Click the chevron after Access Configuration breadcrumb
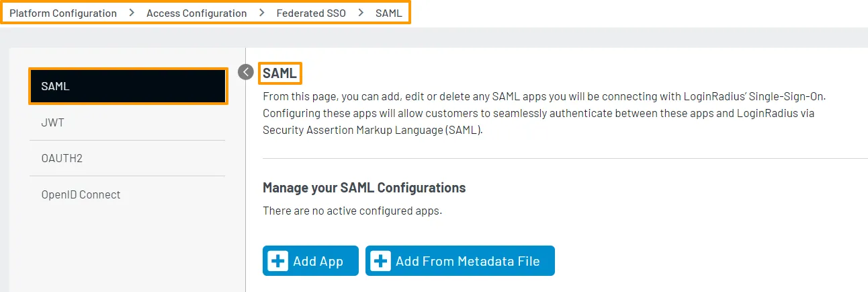Image resolution: width=868 pixels, height=292 pixels. (x=261, y=13)
